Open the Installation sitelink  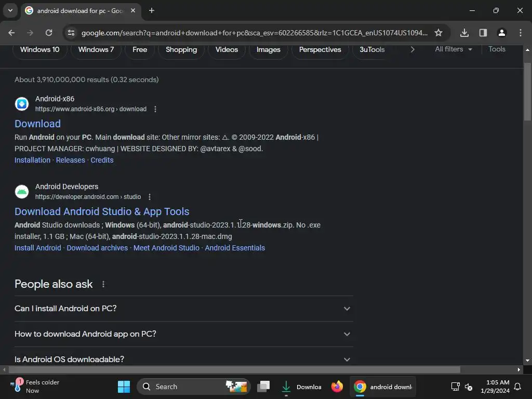32,160
